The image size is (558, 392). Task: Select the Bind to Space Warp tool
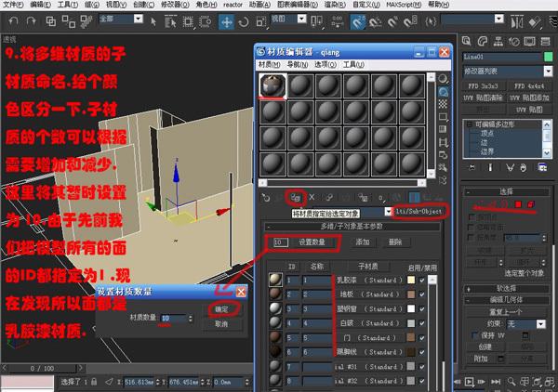coord(86,21)
